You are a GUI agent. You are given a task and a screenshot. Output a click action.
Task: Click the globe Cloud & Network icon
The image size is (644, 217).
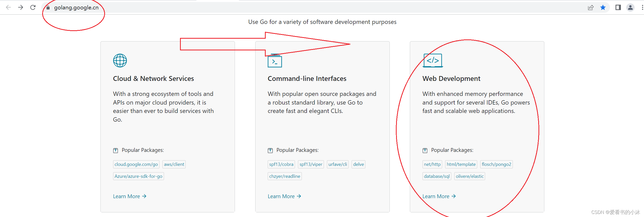pos(120,61)
